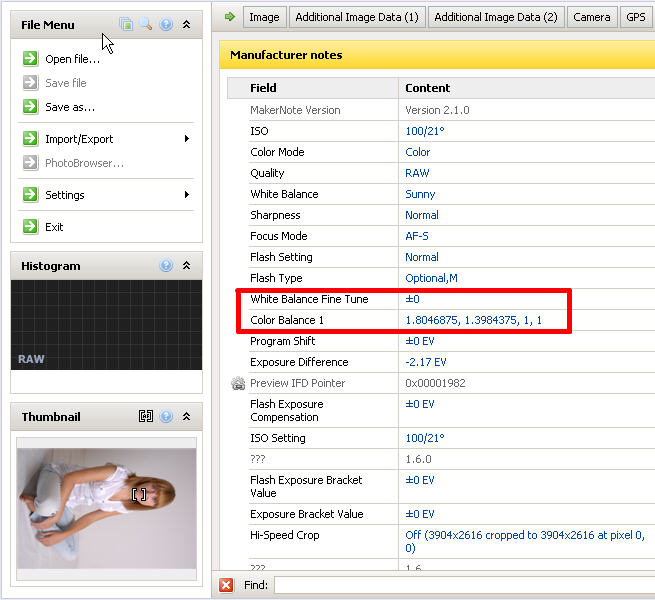Select Color Balance 1 values

pos(473,320)
